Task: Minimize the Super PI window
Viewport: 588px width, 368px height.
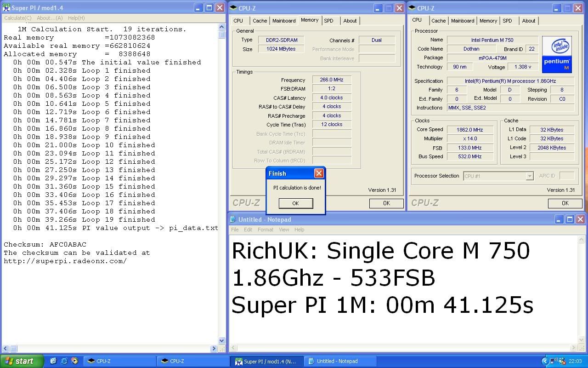Action: 198,8
